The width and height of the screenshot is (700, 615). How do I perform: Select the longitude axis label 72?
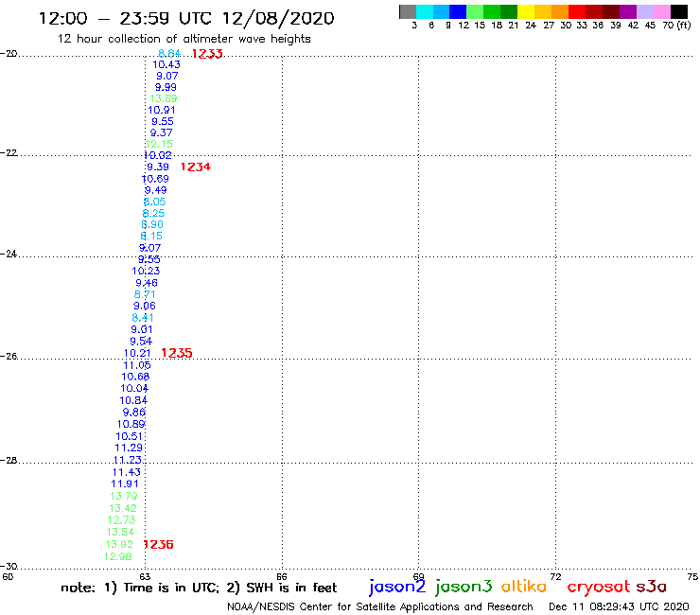555,576
